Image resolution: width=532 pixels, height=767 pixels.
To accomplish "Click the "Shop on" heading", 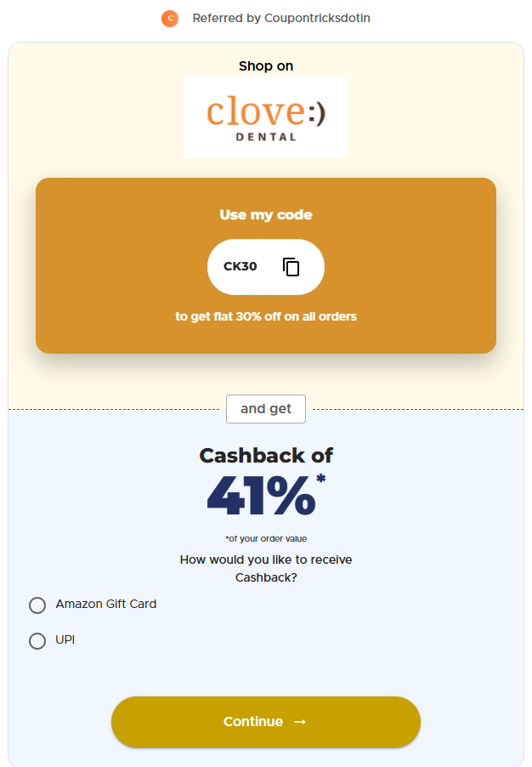I will [266, 66].
